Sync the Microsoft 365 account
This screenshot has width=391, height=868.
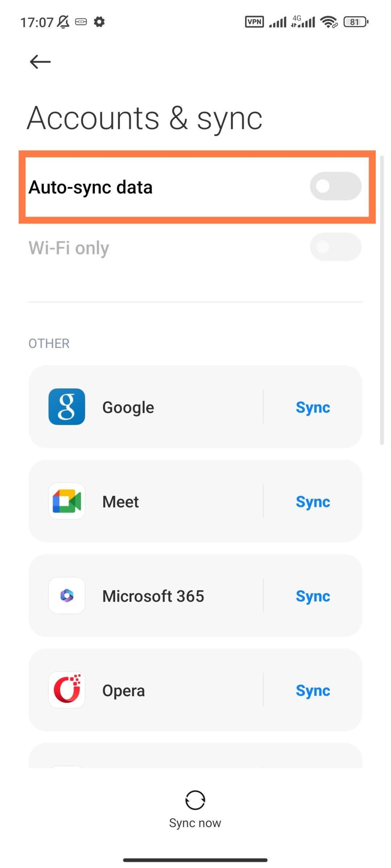point(313,596)
